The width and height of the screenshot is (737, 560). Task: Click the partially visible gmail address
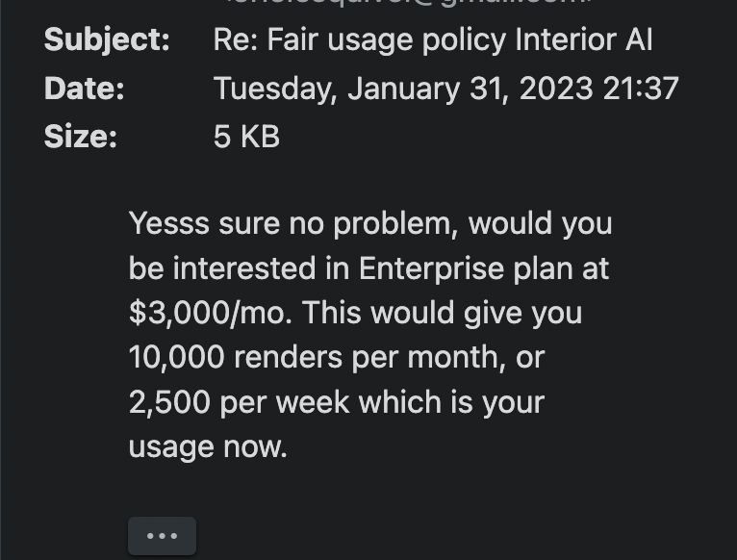[408, 2]
